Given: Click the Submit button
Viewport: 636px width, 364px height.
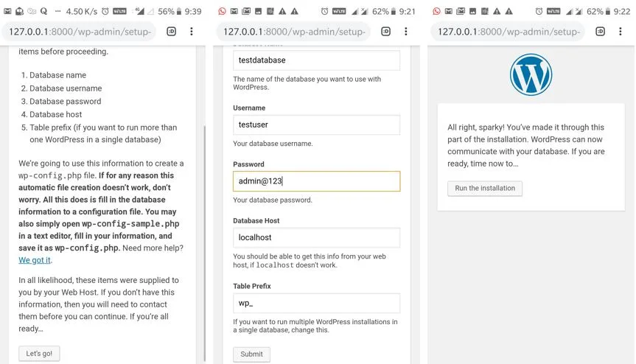Looking at the screenshot, I should (x=251, y=354).
